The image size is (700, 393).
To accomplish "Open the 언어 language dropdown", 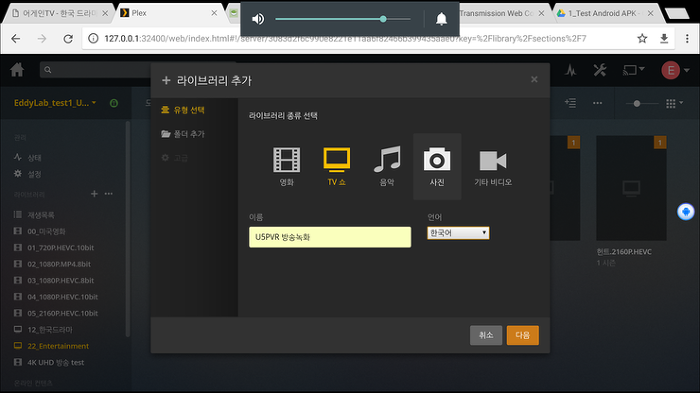I will click(x=458, y=233).
